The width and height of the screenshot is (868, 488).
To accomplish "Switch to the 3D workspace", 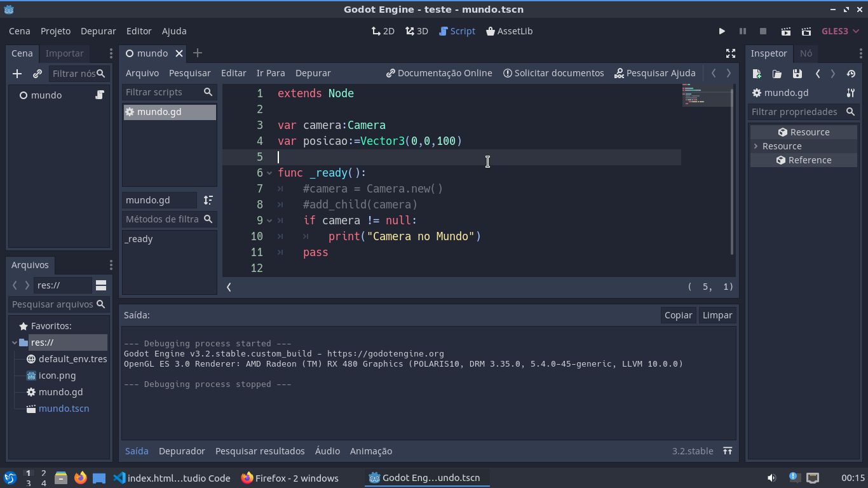I will click(x=417, y=31).
